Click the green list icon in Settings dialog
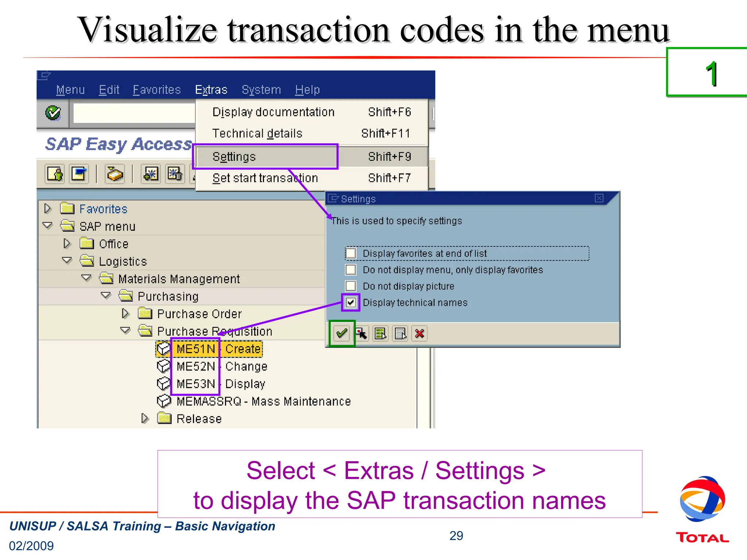Viewport: 747px width, 560px height. point(380,333)
